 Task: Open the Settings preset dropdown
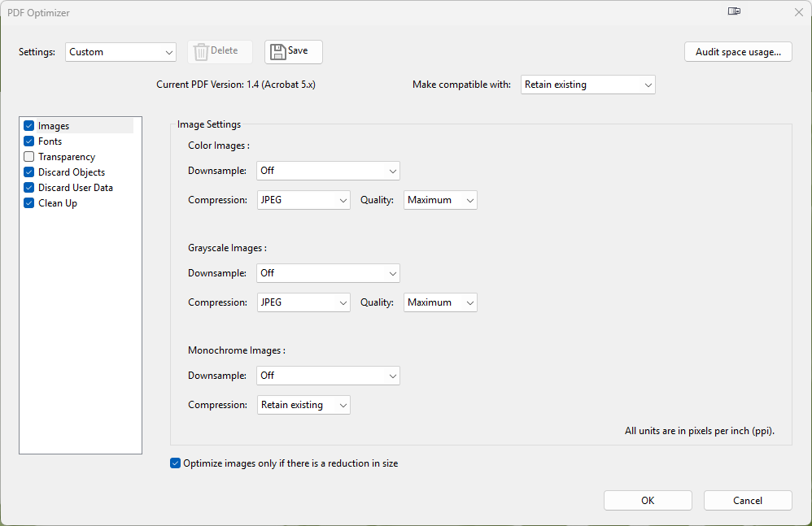(121, 52)
